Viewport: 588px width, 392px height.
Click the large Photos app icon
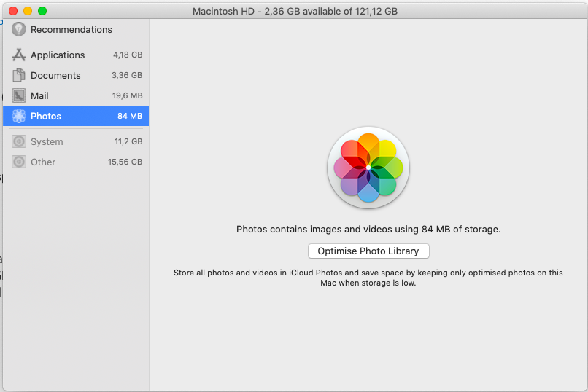click(x=368, y=168)
